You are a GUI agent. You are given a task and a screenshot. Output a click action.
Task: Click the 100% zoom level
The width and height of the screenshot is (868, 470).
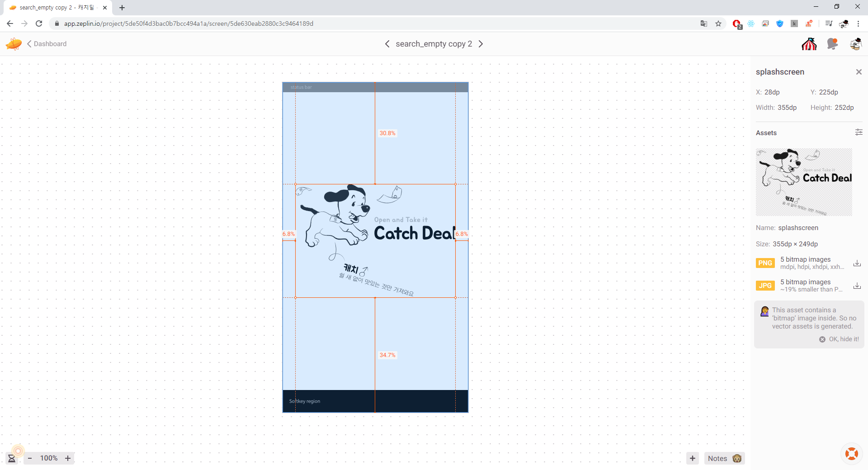[x=49, y=458]
